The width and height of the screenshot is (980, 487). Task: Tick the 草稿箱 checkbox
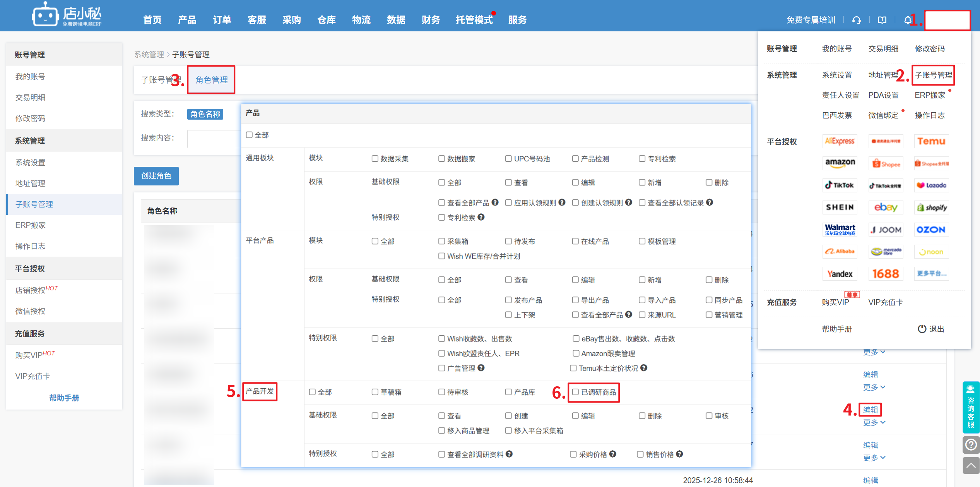tap(375, 392)
